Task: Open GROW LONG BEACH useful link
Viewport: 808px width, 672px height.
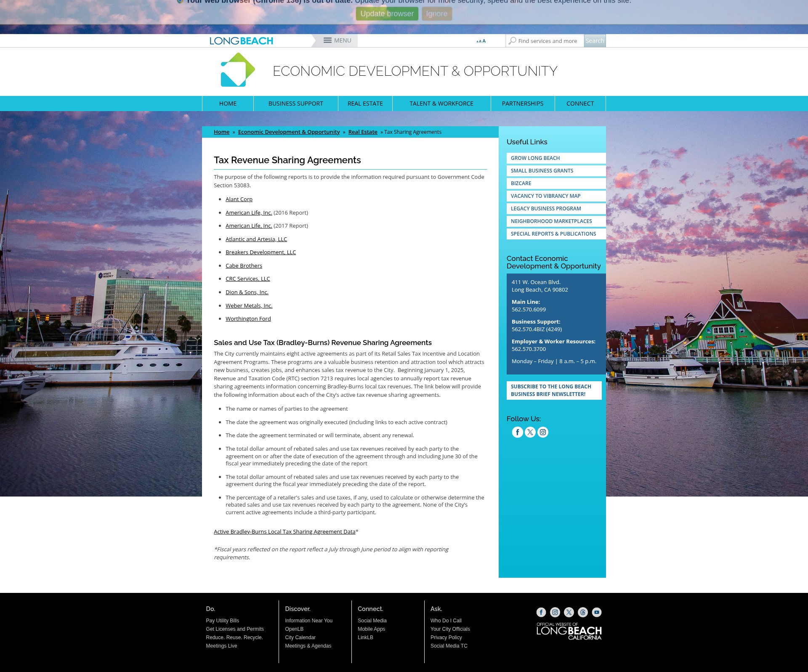Action: click(556, 158)
